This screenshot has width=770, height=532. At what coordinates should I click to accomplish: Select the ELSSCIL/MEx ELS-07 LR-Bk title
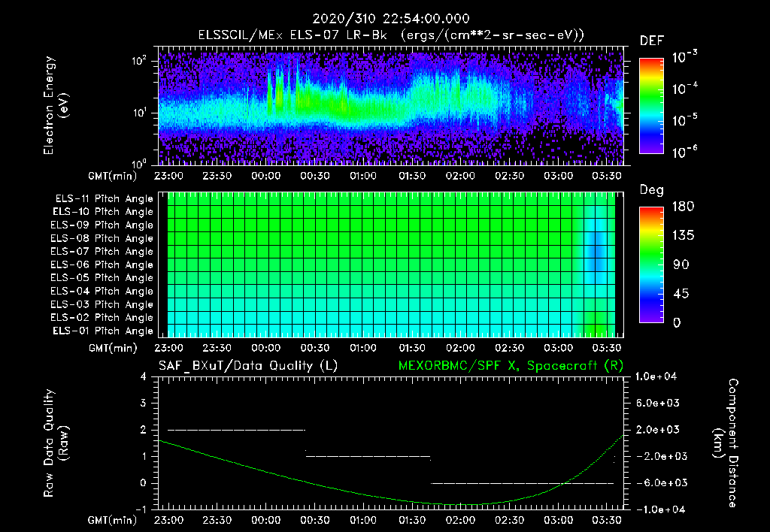click(x=293, y=35)
